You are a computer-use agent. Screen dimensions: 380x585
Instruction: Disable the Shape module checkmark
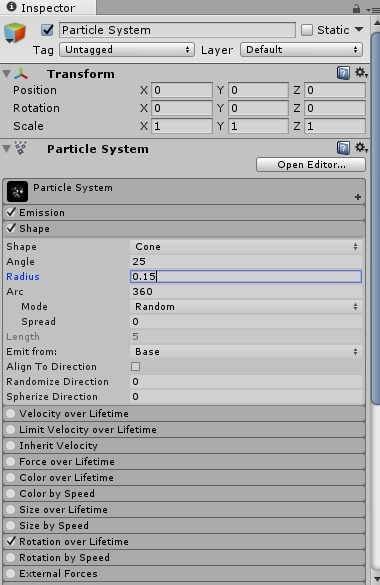coord(11,228)
